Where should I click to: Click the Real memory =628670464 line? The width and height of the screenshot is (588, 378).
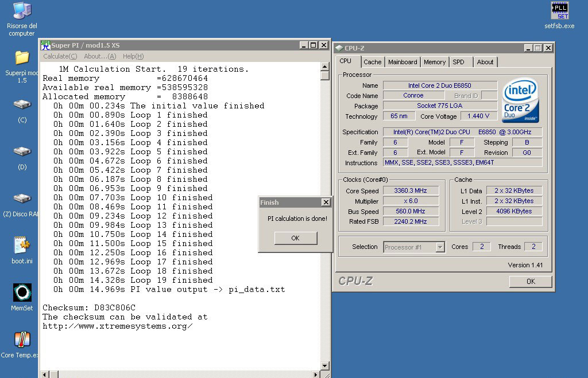pyautogui.click(x=125, y=79)
